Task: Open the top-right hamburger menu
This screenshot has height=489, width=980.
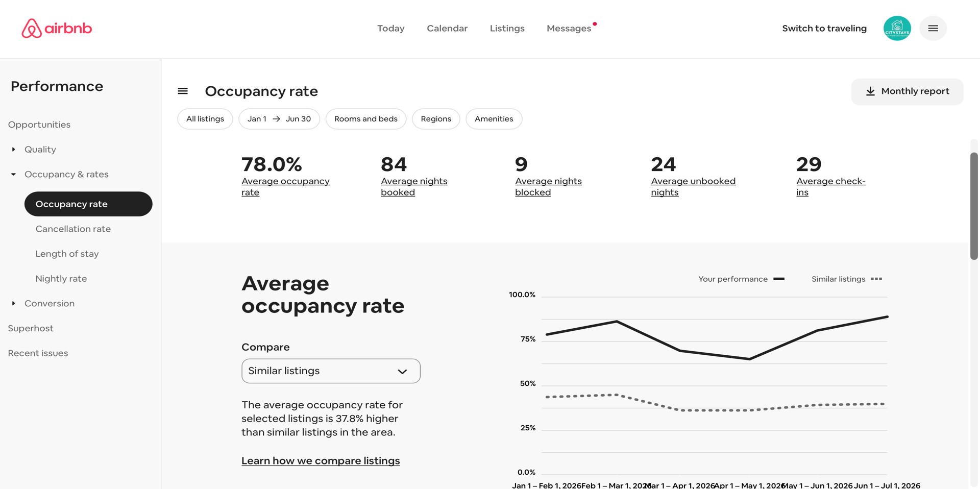Action: pyautogui.click(x=933, y=28)
